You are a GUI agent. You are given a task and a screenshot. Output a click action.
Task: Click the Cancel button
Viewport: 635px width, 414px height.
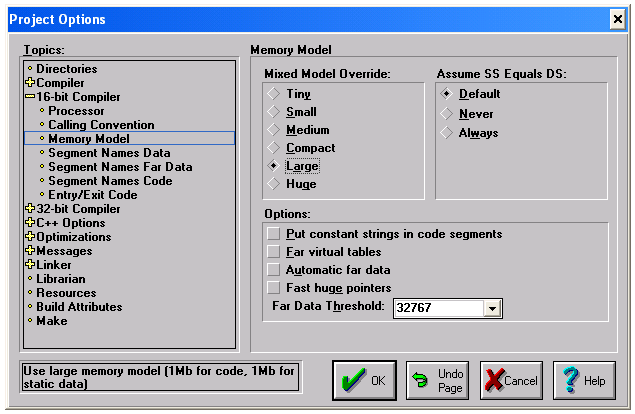511,381
